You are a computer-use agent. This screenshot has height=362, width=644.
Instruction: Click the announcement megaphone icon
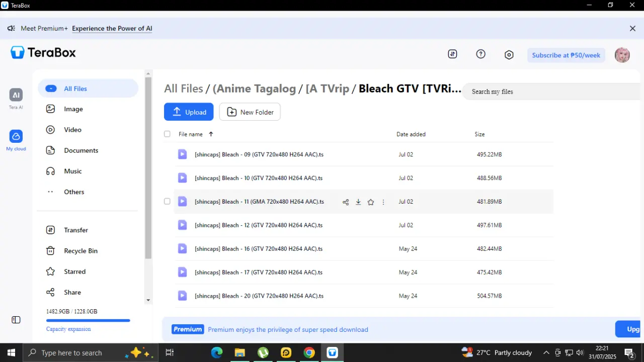coord(11,29)
